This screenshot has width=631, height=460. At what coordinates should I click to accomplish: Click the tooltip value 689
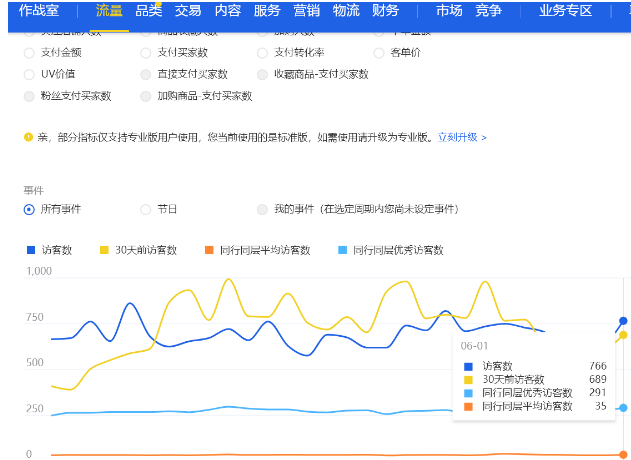(598, 379)
